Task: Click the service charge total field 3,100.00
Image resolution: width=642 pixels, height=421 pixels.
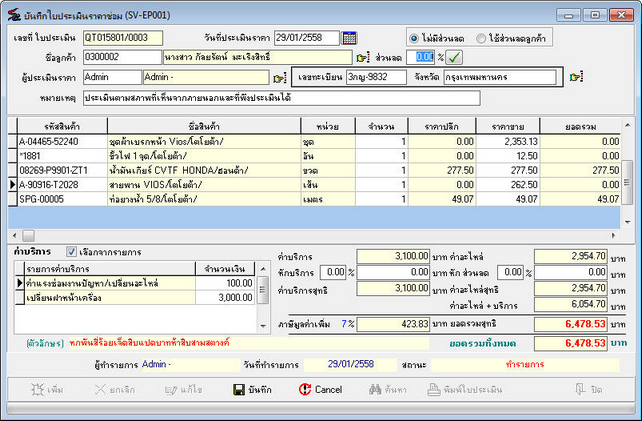Action: [x=393, y=256]
